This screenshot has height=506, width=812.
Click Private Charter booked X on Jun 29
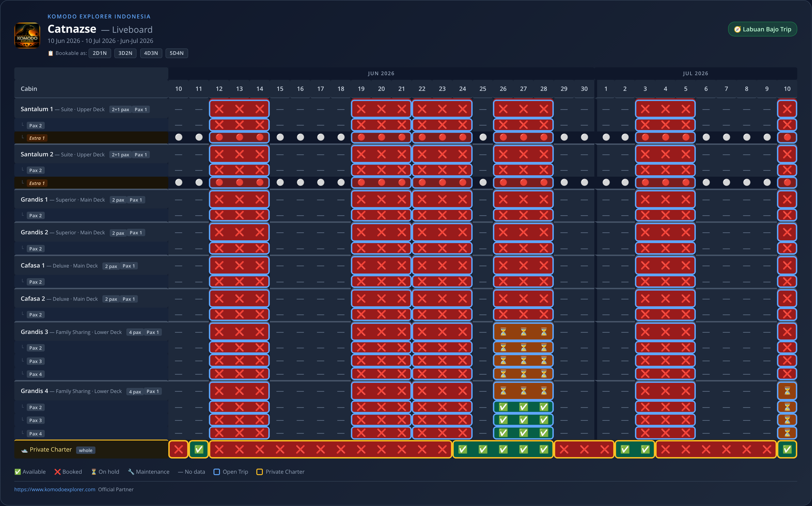564,449
